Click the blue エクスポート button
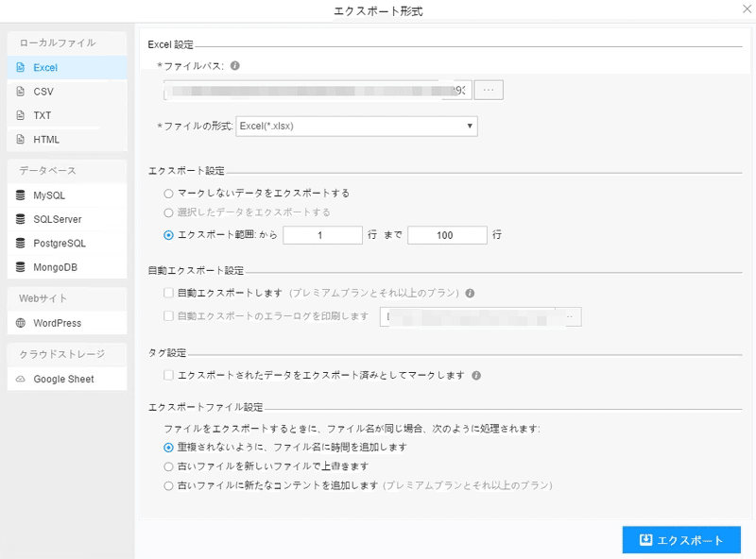This screenshot has width=756, height=559. click(x=681, y=540)
